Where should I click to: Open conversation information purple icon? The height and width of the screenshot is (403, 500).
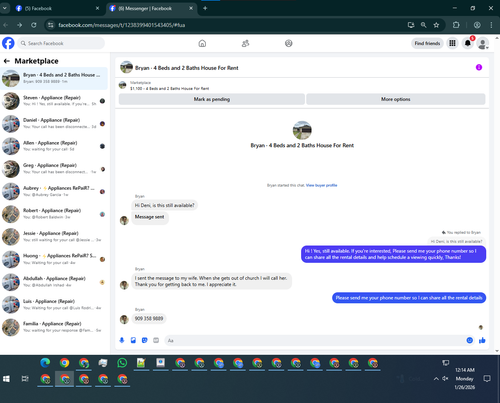pos(479,67)
